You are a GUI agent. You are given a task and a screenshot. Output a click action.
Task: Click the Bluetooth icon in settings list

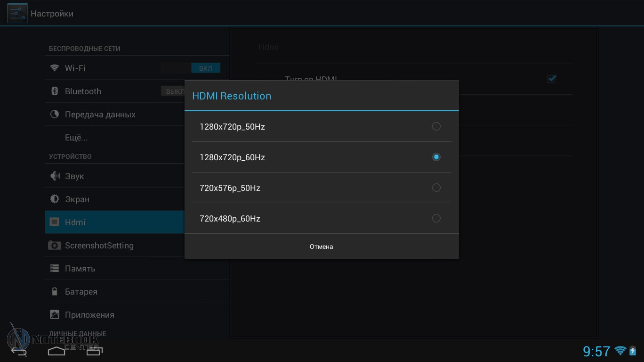[55, 91]
